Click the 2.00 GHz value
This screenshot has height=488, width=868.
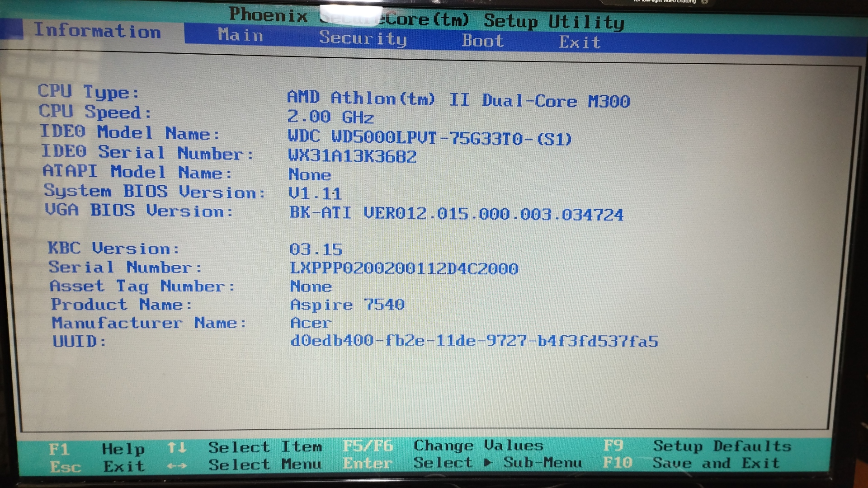(x=330, y=117)
